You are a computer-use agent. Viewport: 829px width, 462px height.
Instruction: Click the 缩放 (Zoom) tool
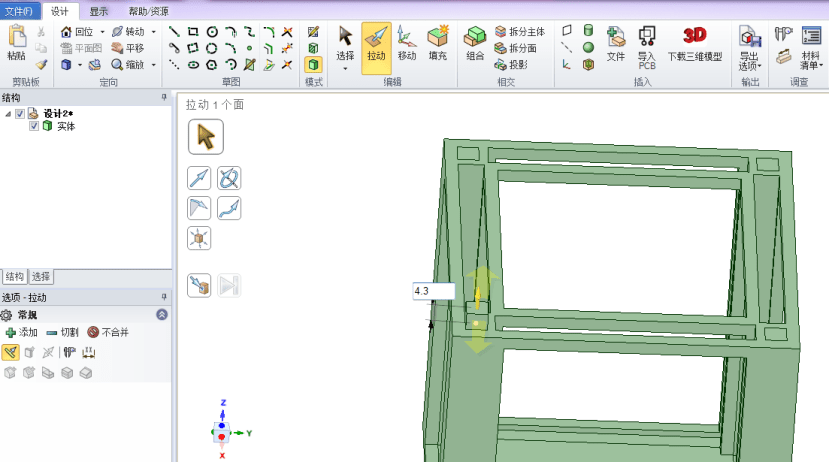click(x=128, y=64)
